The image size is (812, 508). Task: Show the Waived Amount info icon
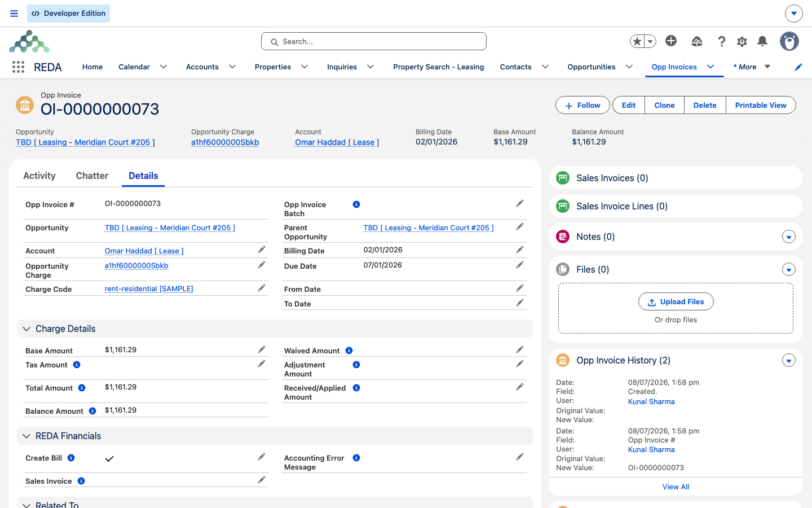tap(349, 351)
